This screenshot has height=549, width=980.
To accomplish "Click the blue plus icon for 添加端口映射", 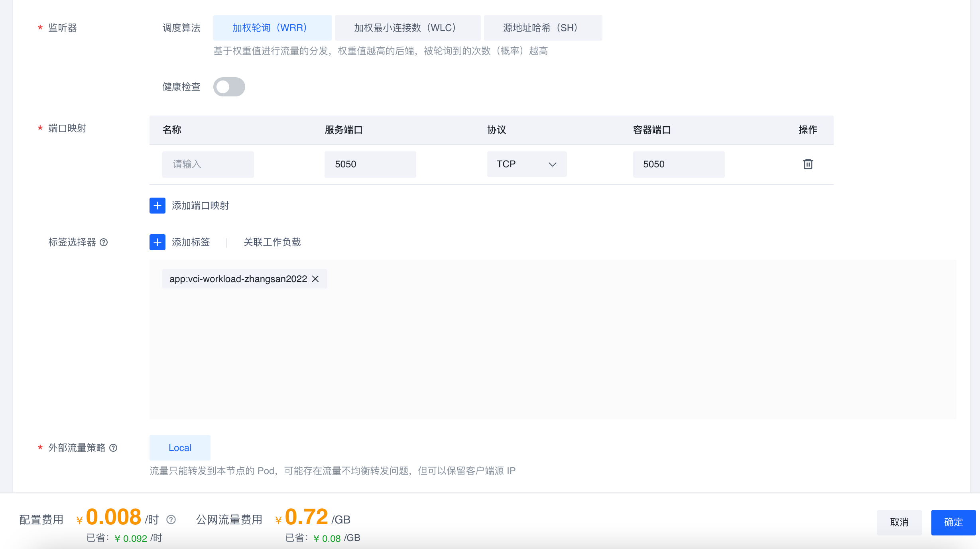I will click(x=157, y=206).
